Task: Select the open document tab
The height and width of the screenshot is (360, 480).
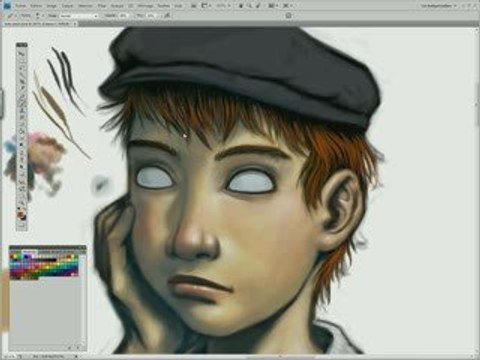Action: point(39,24)
